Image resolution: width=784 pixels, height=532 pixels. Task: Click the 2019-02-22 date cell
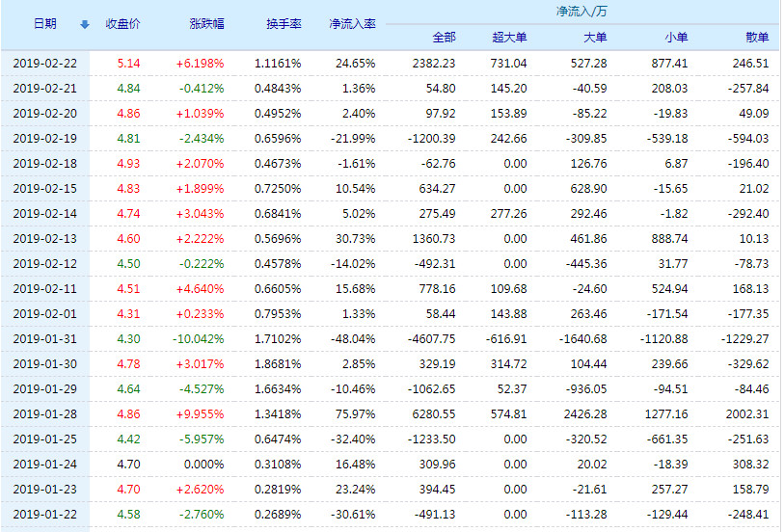pos(44,63)
